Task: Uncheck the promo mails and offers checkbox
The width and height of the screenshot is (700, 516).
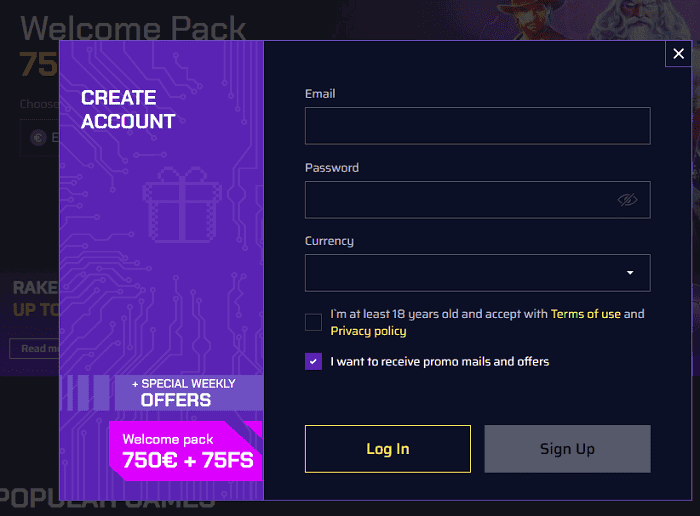Action: click(314, 362)
